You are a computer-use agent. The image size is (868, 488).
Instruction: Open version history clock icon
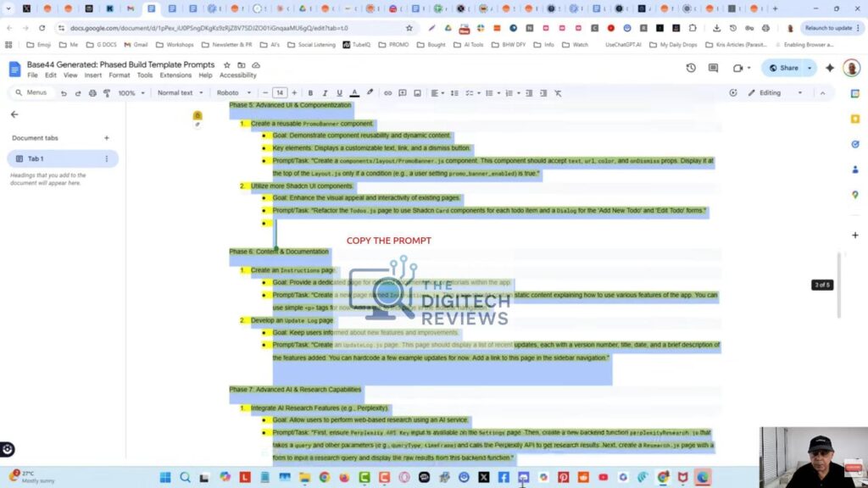(690, 68)
